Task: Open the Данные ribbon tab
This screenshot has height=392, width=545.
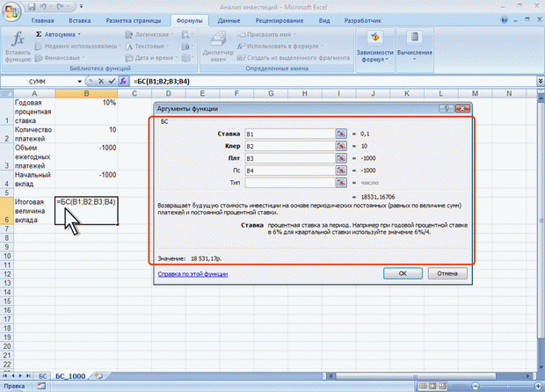Action: 229,20
